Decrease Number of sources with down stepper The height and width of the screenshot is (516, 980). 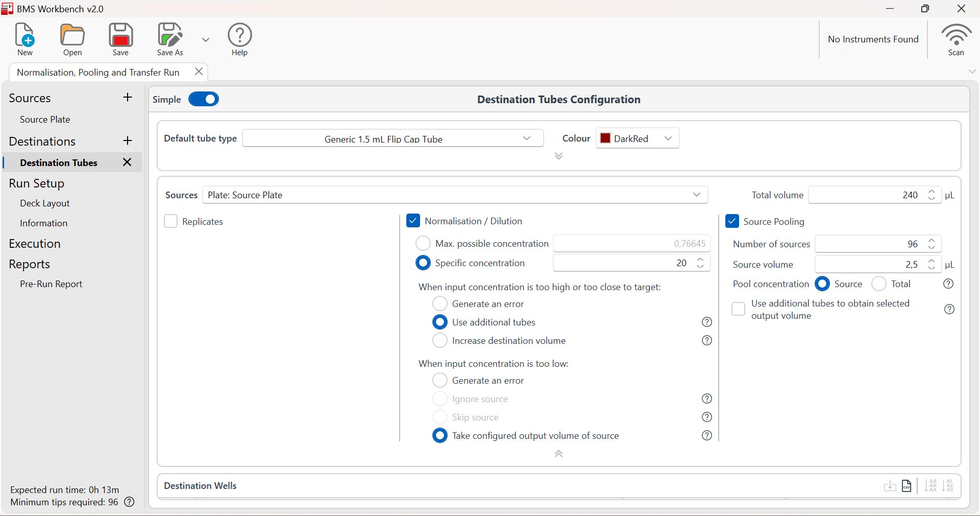pos(932,247)
